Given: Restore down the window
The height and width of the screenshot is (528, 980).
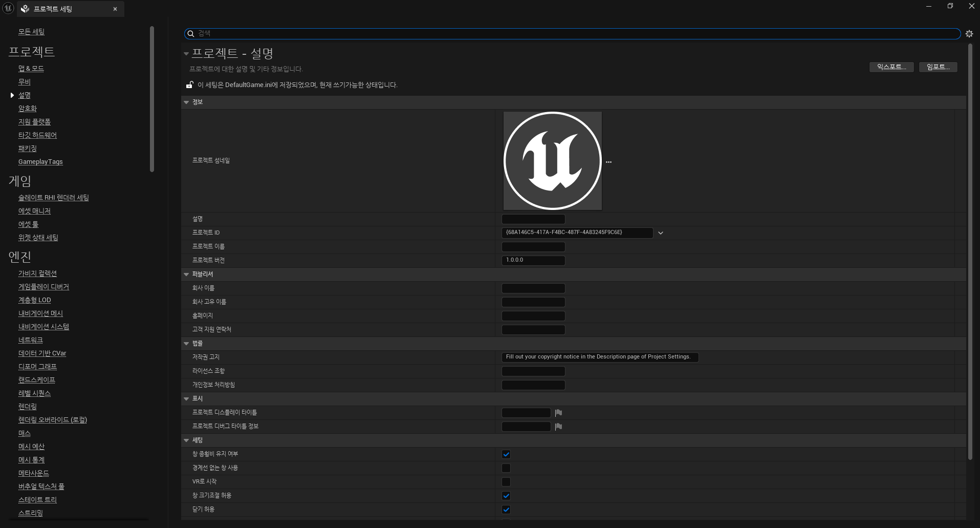Looking at the screenshot, I should (x=950, y=6).
